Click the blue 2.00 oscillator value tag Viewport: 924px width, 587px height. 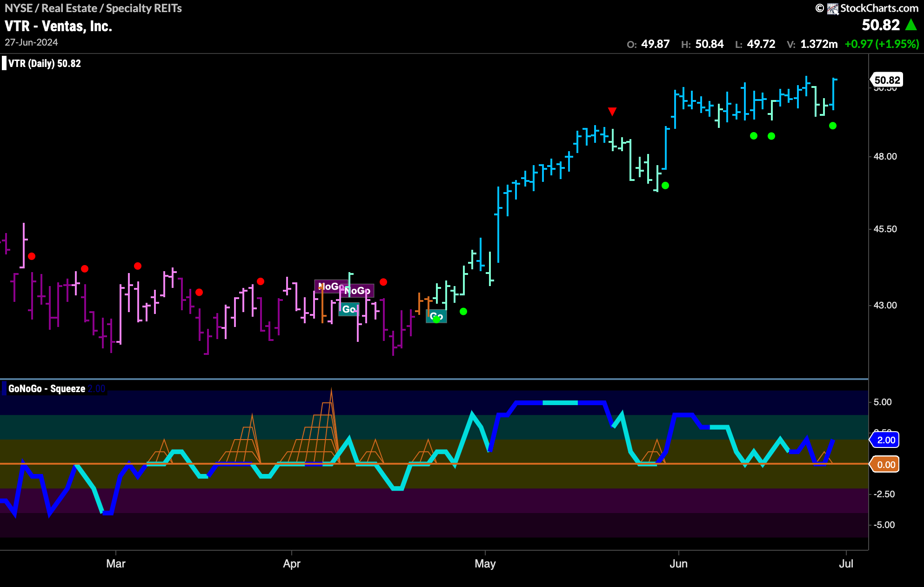[x=885, y=440]
